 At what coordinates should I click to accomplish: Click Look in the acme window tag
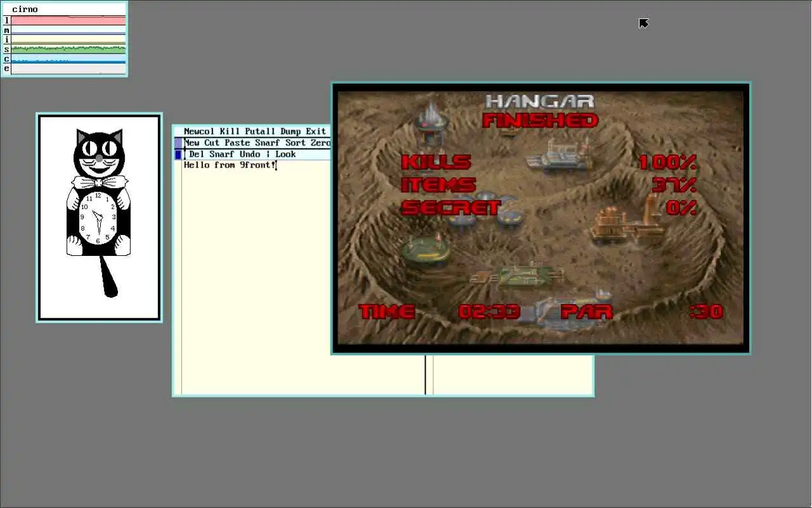pos(285,154)
